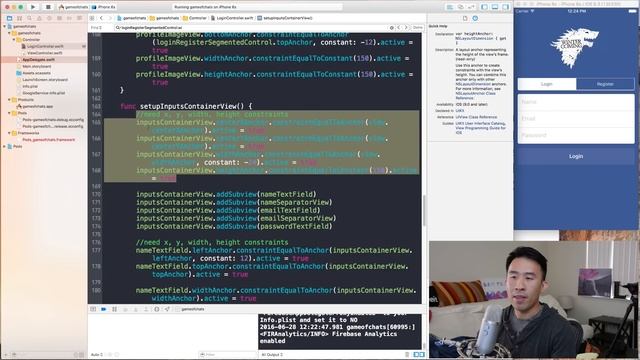
Task: Toggle breakpoints activation in debug bar
Action: [104, 309]
